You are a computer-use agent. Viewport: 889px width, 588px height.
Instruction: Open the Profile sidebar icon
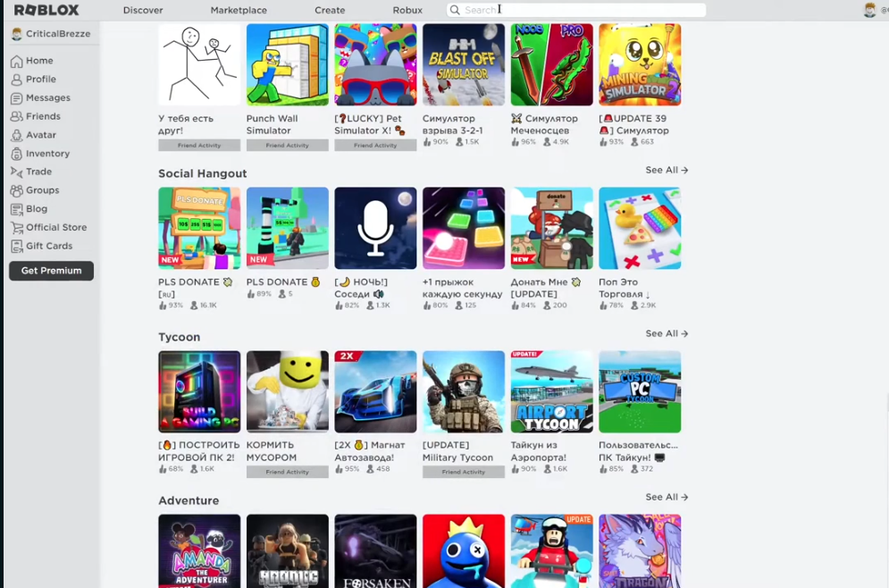click(x=16, y=80)
